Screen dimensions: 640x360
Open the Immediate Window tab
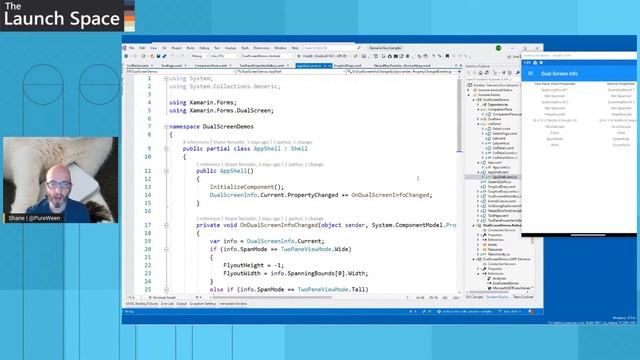click(x=233, y=304)
